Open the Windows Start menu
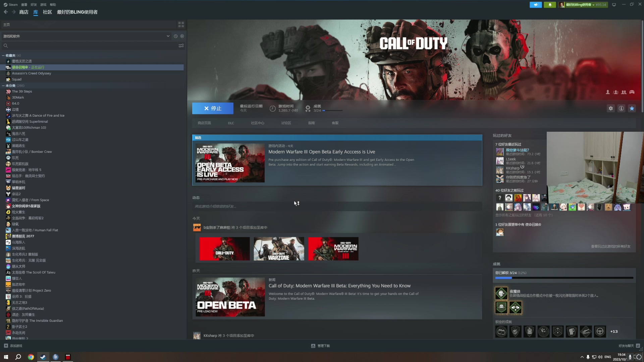Screen dimensions: 644x362 point(6,357)
